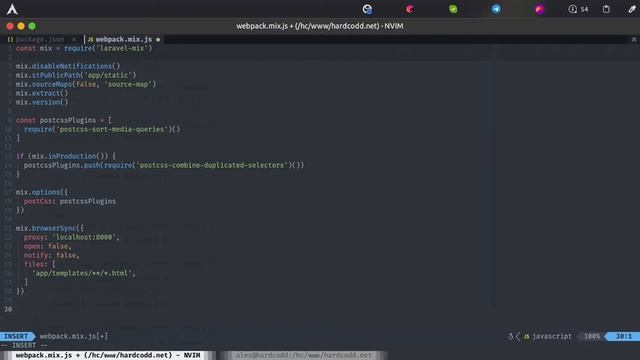Click files: [ line
The width and height of the screenshot is (640, 360).
click(x=40, y=264)
